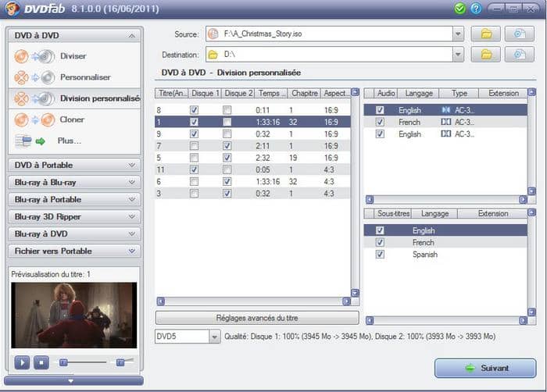Toggle Spanish subtitle checkbox
Image resolution: width=547 pixels, height=392 pixels.
coord(380,255)
